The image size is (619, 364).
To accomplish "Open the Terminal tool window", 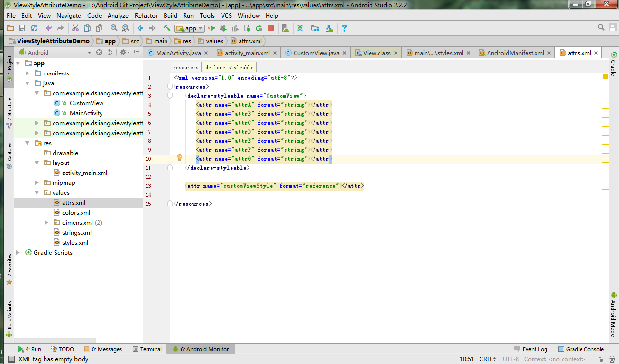I will (147, 349).
